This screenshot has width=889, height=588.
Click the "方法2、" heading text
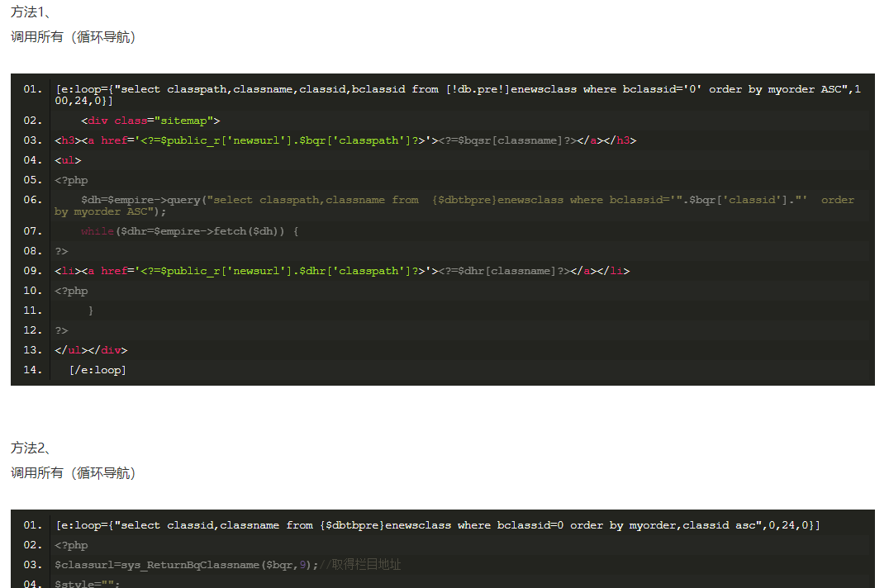[31, 448]
